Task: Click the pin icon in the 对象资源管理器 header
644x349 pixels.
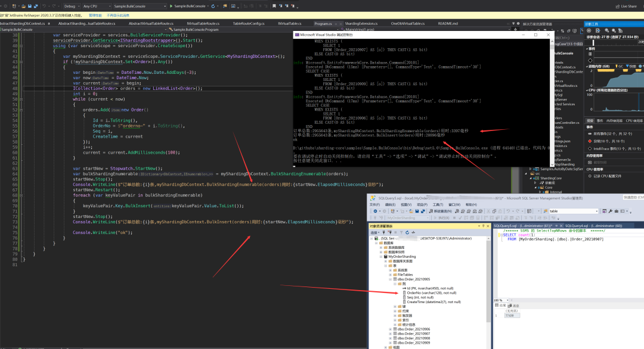Action: pyautogui.click(x=483, y=226)
